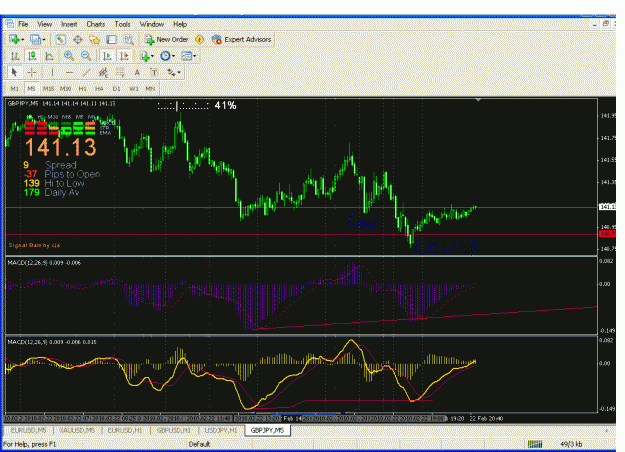Select the trendline drawing tool
The width and height of the screenshot is (625, 452).
tap(86, 73)
